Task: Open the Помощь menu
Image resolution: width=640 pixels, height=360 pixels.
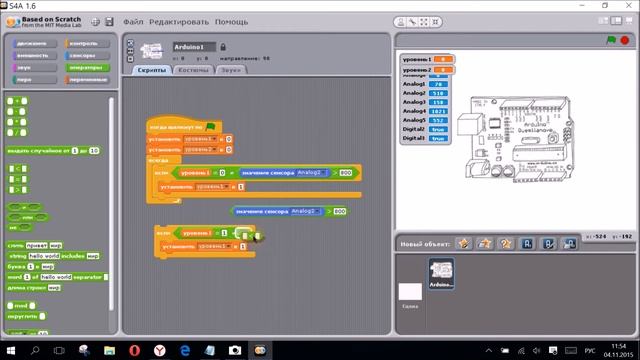Action: point(231,22)
